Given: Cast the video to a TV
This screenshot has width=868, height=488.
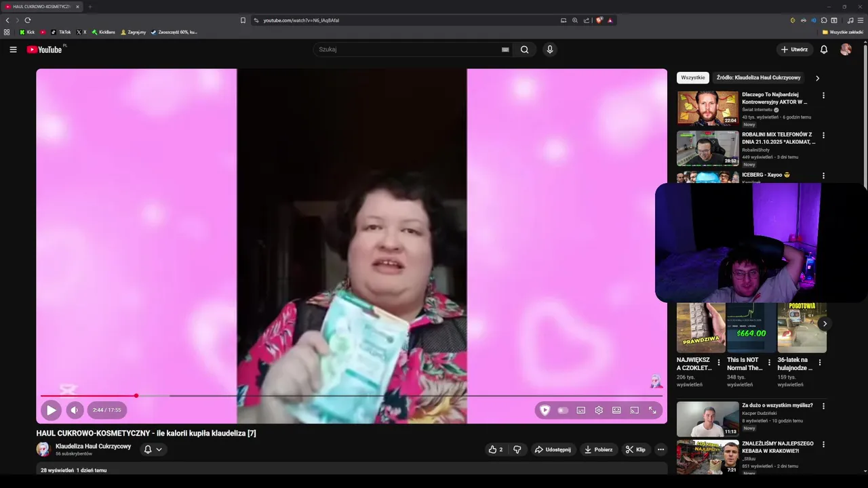Looking at the screenshot, I should pyautogui.click(x=635, y=410).
